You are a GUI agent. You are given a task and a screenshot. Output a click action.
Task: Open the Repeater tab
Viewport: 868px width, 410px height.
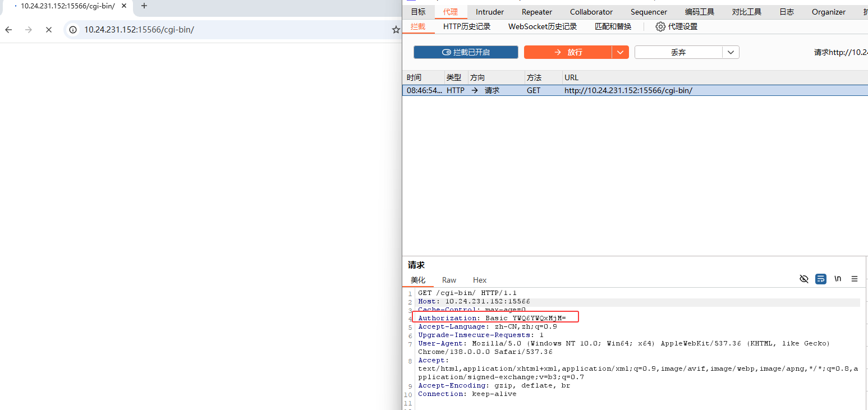point(537,12)
